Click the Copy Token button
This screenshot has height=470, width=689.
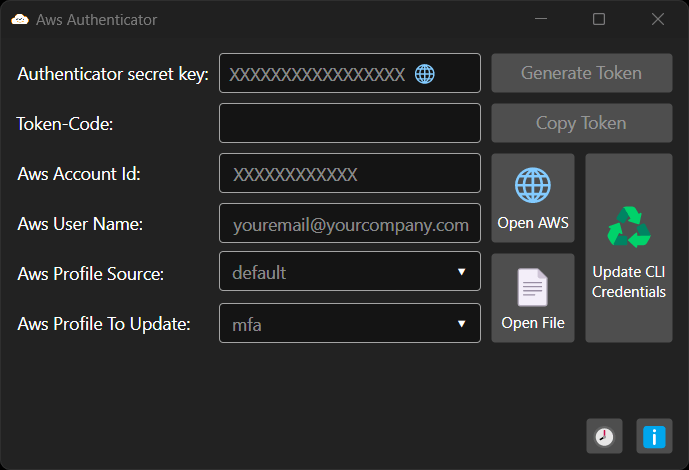coord(582,123)
